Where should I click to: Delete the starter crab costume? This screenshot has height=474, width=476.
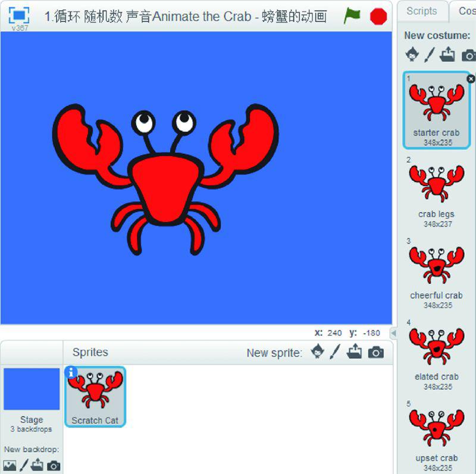click(471, 79)
